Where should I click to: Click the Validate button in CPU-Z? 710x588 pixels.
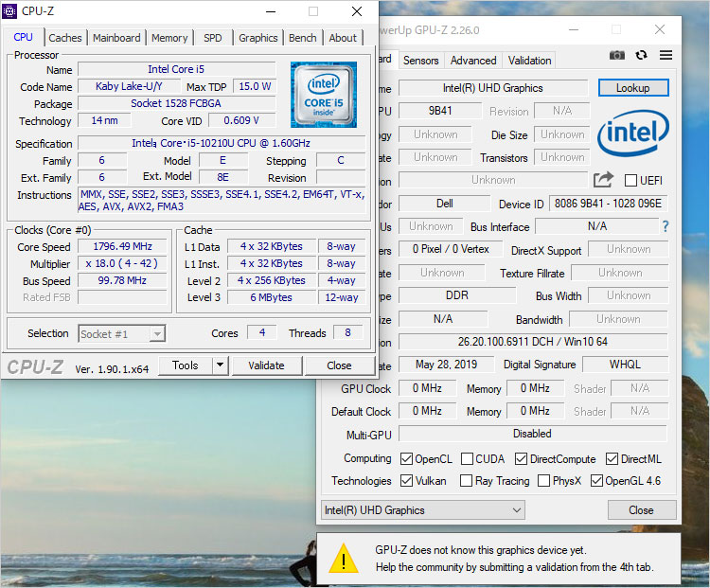coord(266,365)
